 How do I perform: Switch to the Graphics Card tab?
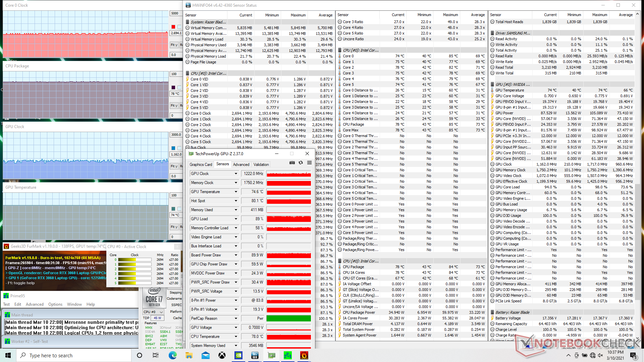[201, 165]
